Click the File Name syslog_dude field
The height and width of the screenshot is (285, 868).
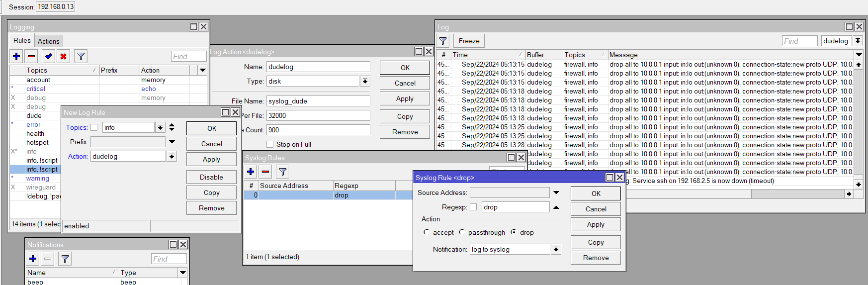point(318,101)
